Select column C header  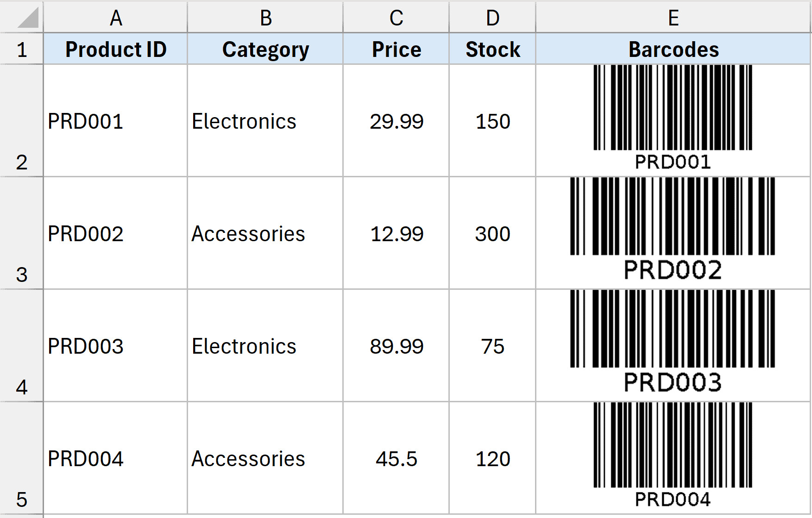tap(396, 18)
